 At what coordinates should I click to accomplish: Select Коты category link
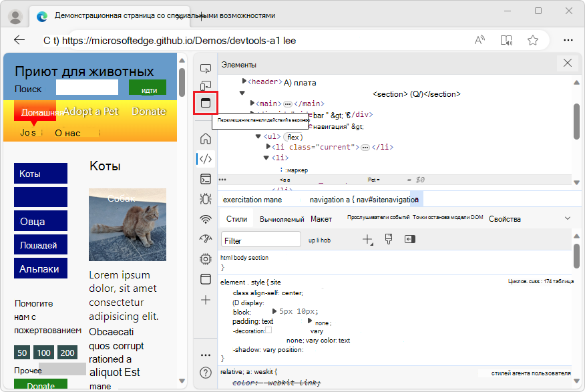coord(41,174)
